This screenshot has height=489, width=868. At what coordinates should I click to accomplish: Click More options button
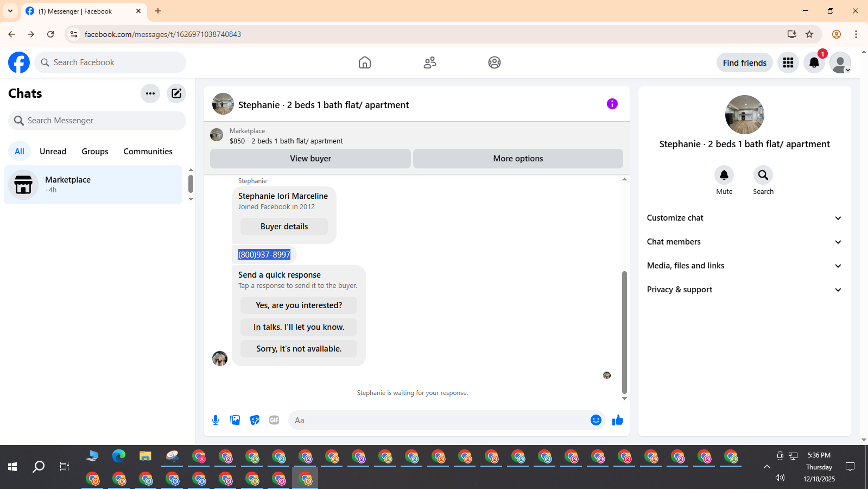pyautogui.click(x=518, y=159)
